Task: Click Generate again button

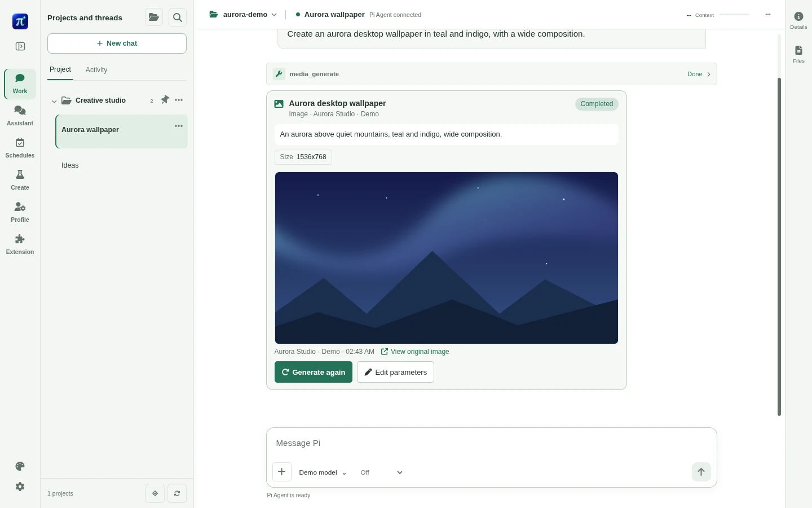Action: pyautogui.click(x=314, y=372)
